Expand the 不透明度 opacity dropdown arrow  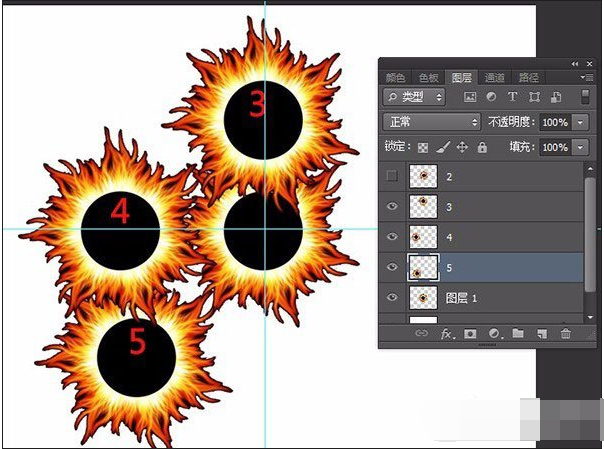[581, 122]
